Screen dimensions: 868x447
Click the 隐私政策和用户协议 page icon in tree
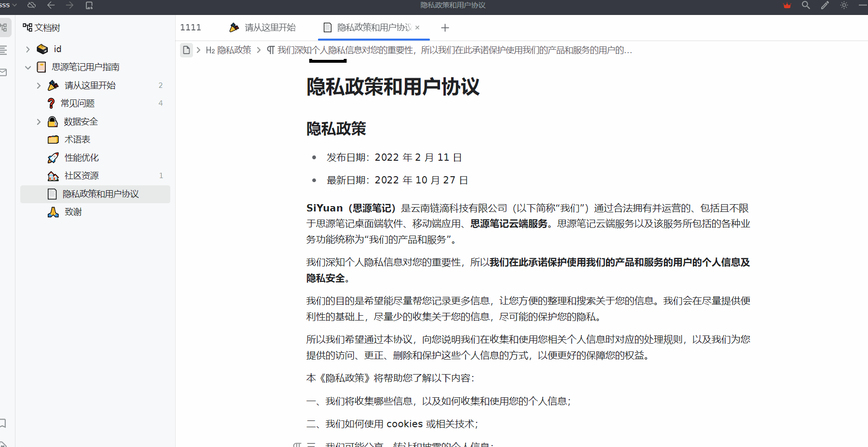point(52,194)
